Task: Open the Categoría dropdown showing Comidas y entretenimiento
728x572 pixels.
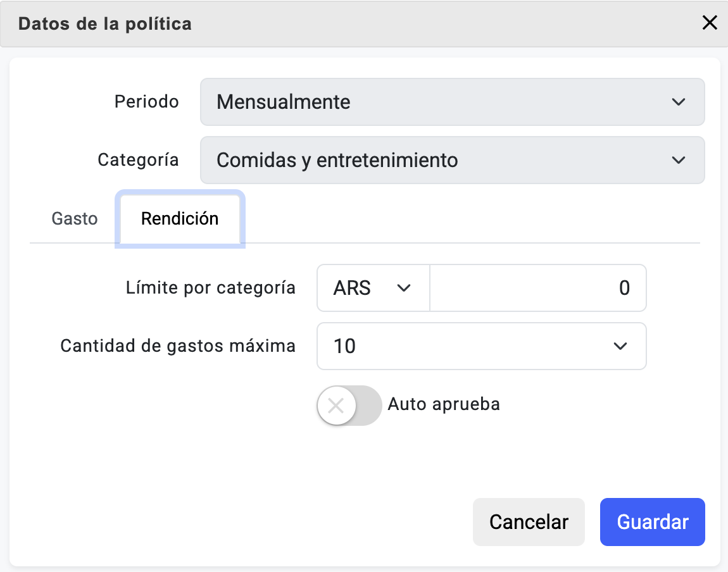Action: click(x=443, y=160)
